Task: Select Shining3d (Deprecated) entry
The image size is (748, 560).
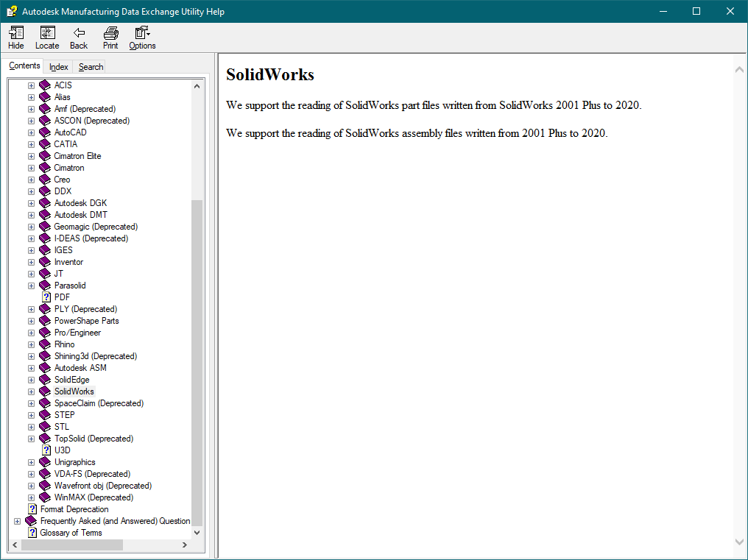Action: (96, 356)
